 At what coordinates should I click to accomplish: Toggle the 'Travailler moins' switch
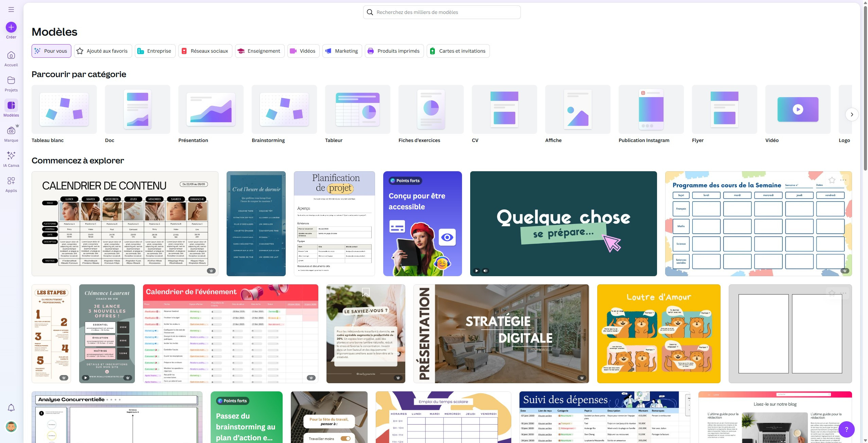pyautogui.click(x=346, y=439)
